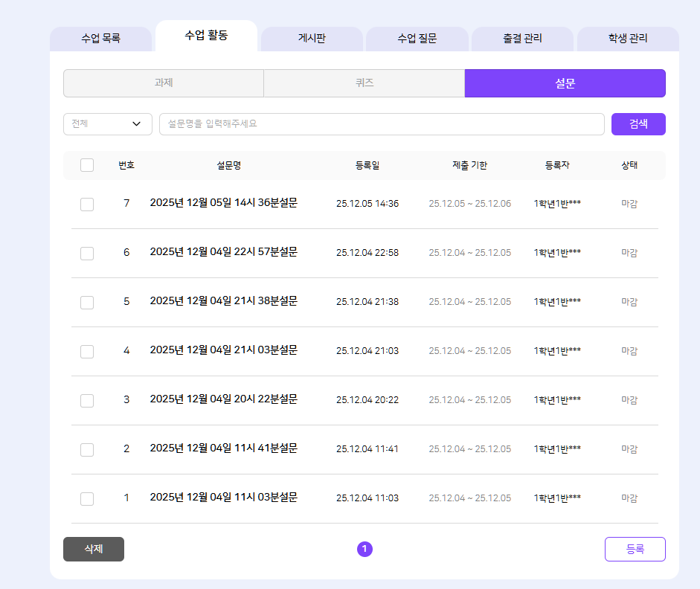Open the 학생 관리 tab
This screenshot has height=589, width=700.
(627, 39)
